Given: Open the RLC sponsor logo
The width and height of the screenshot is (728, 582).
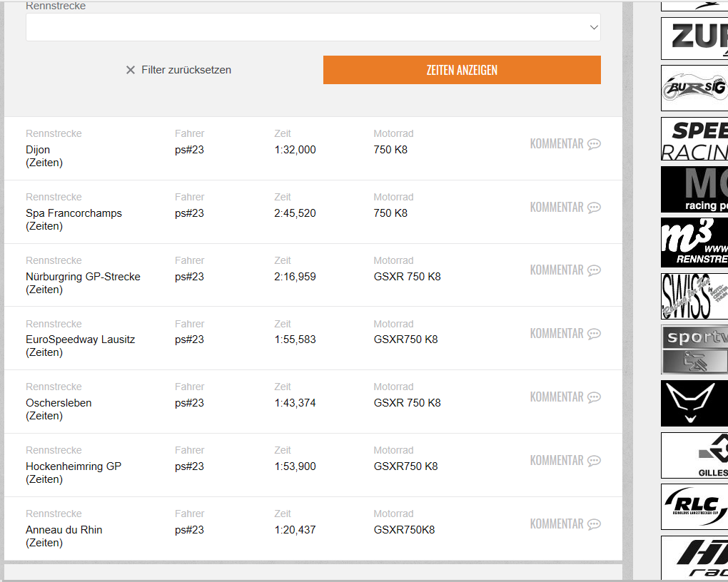Looking at the screenshot, I should [694, 506].
